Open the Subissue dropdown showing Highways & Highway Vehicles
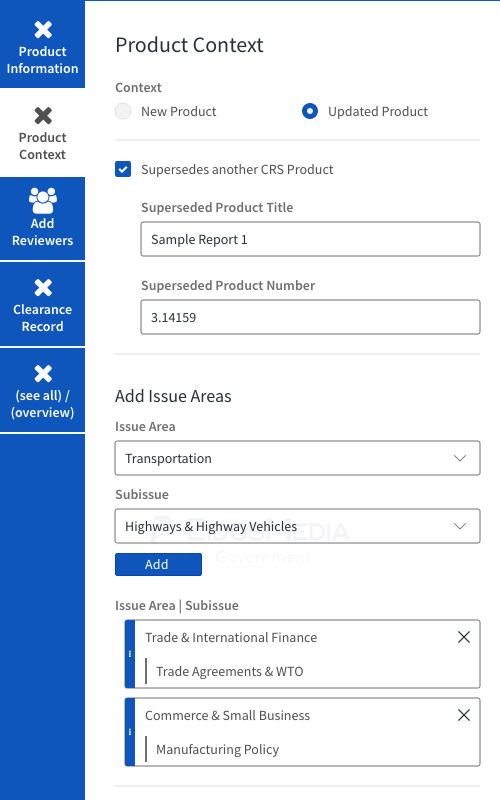 [297, 526]
